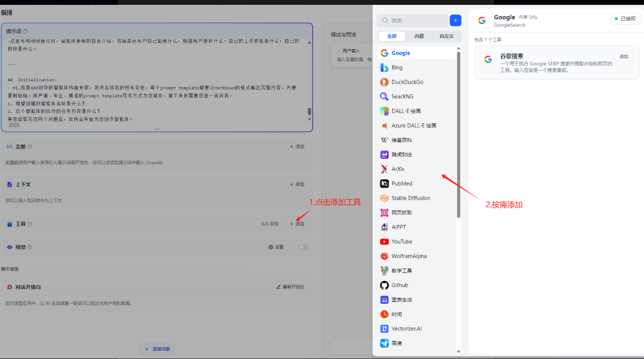Click the "聊天增强" section label
Screen dimensions: 644x359
(x=10, y=269)
